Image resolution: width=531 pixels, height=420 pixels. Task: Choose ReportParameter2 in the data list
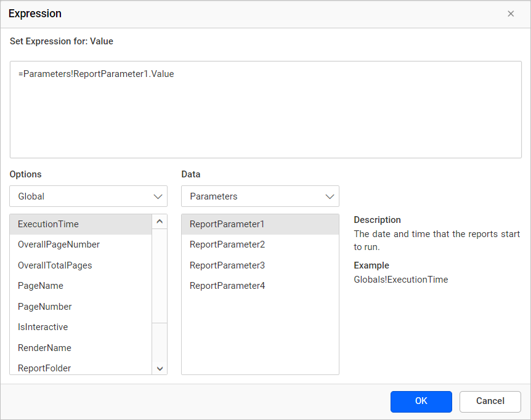click(x=260, y=244)
